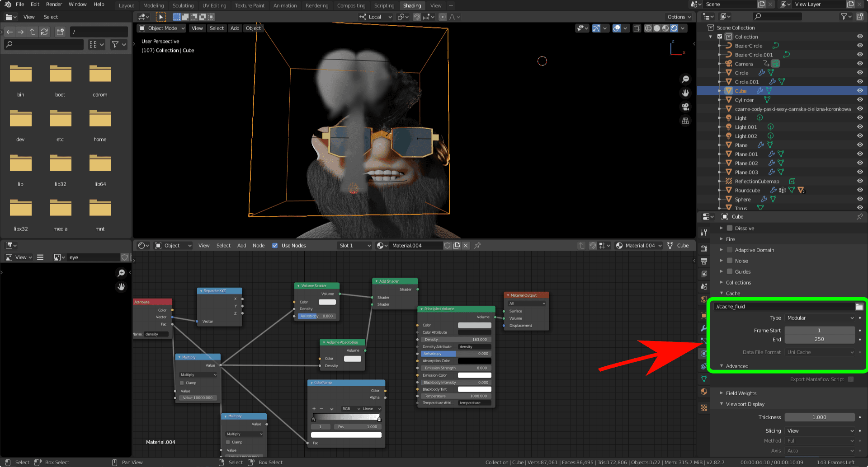The image size is (868, 467).
Task: Disable the Use Nodes checkbox
Action: [x=275, y=246]
